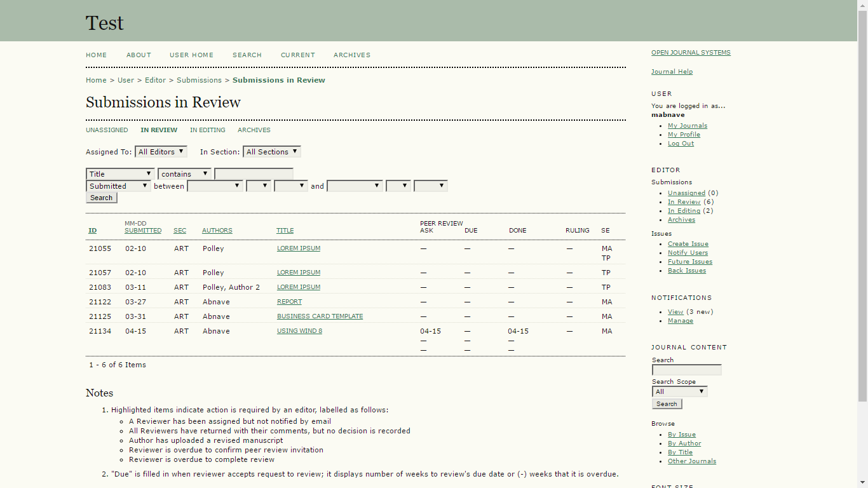Sort the table by ID column

click(x=93, y=231)
